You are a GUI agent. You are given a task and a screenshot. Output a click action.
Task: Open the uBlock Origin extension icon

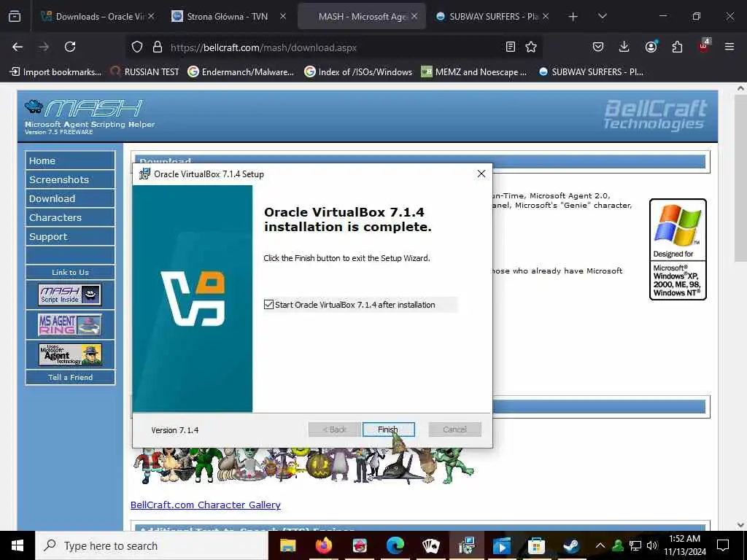pos(704,47)
